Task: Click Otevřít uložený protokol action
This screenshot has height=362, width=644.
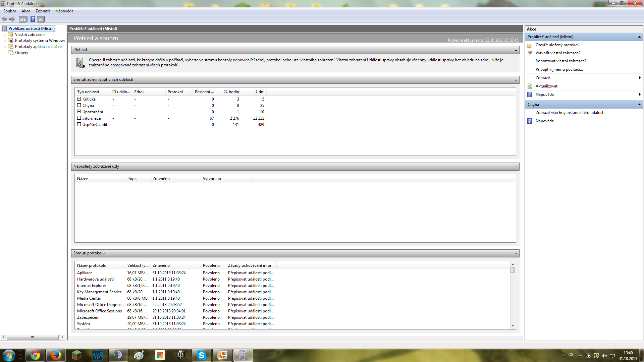Action: pyautogui.click(x=558, y=45)
